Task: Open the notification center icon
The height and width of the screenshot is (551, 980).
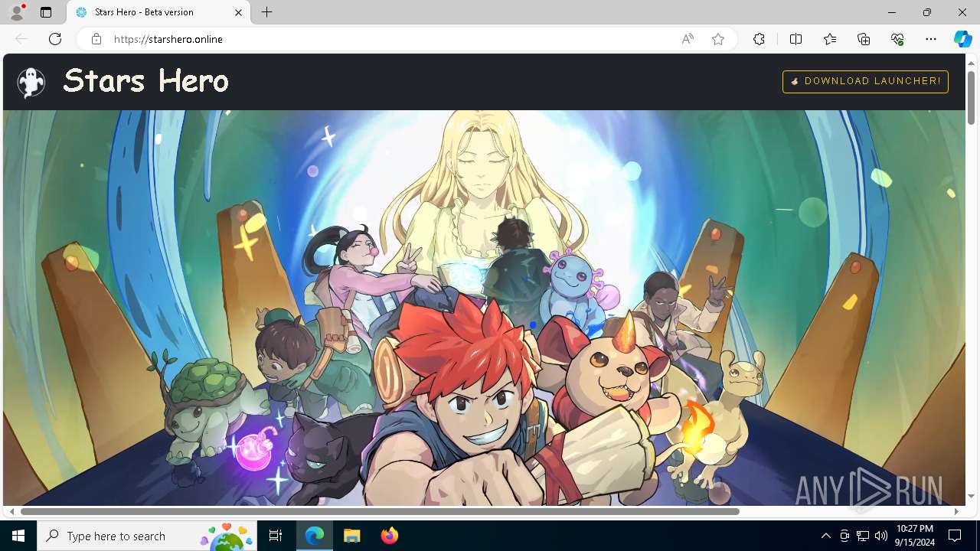Action: click(955, 536)
